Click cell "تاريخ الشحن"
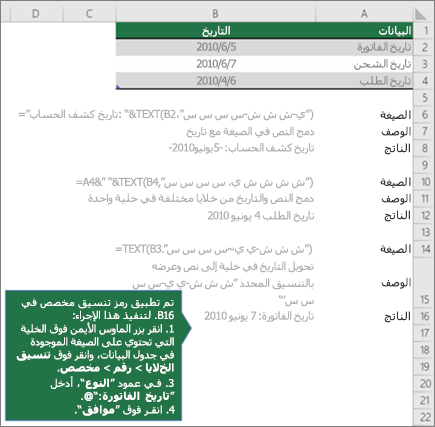This screenshot has height=427, width=435. pos(364,64)
